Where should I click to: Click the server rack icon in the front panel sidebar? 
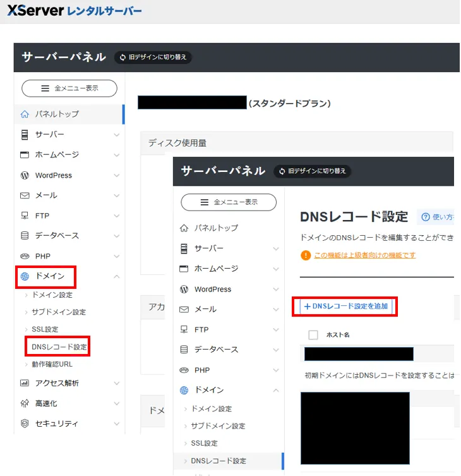[184, 248]
